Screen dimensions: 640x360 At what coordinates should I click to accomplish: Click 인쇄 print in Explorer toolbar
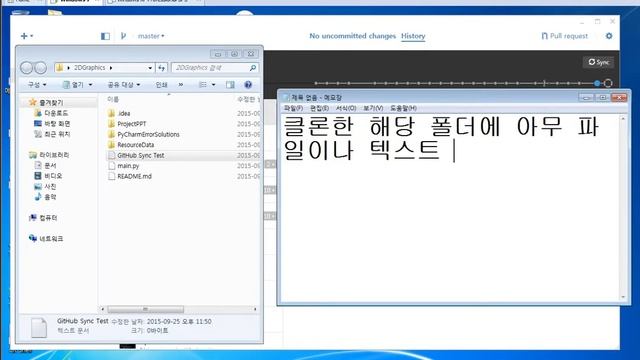(161, 84)
